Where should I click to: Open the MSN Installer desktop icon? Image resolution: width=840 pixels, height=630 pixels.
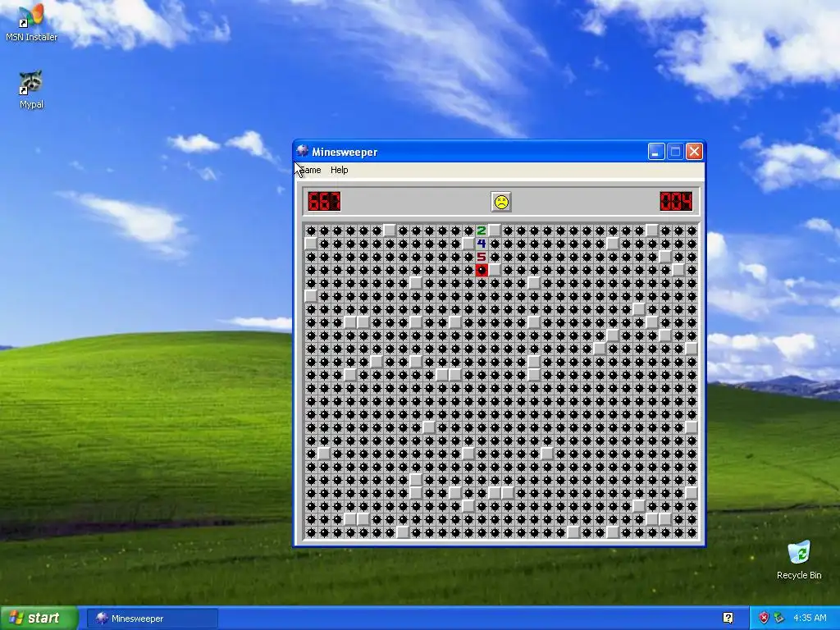pyautogui.click(x=31, y=22)
